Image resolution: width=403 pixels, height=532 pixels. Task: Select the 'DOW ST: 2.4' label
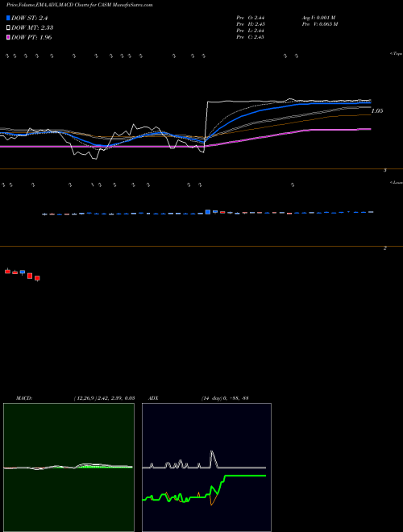pyautogui.click(x=30, y=18)
